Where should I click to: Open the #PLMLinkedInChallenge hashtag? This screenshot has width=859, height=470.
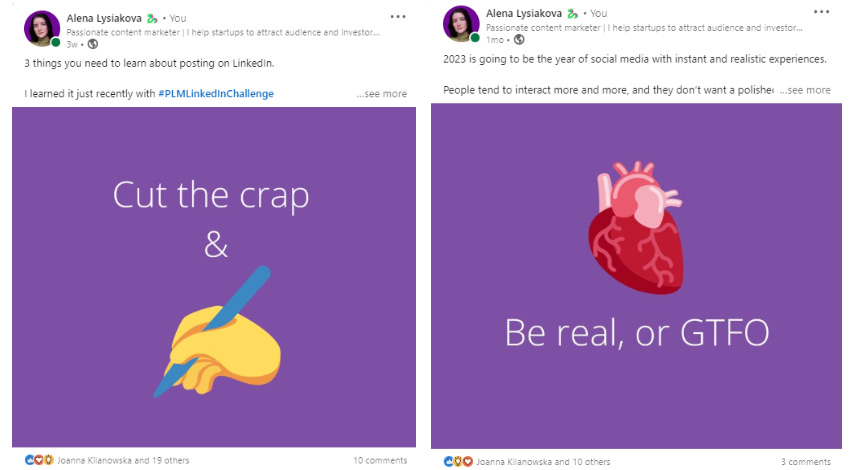[x=216, y=94]
